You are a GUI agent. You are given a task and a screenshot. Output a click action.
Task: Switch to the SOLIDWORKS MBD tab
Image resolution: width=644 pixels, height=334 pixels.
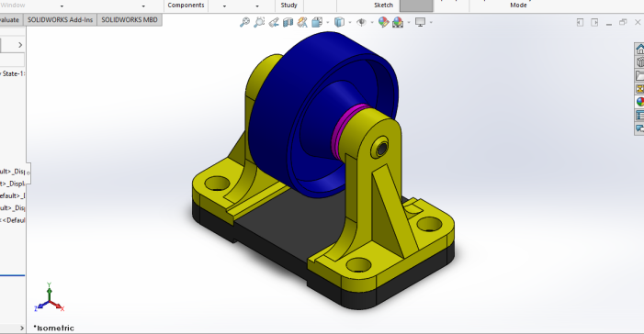[x=130, y=19]
